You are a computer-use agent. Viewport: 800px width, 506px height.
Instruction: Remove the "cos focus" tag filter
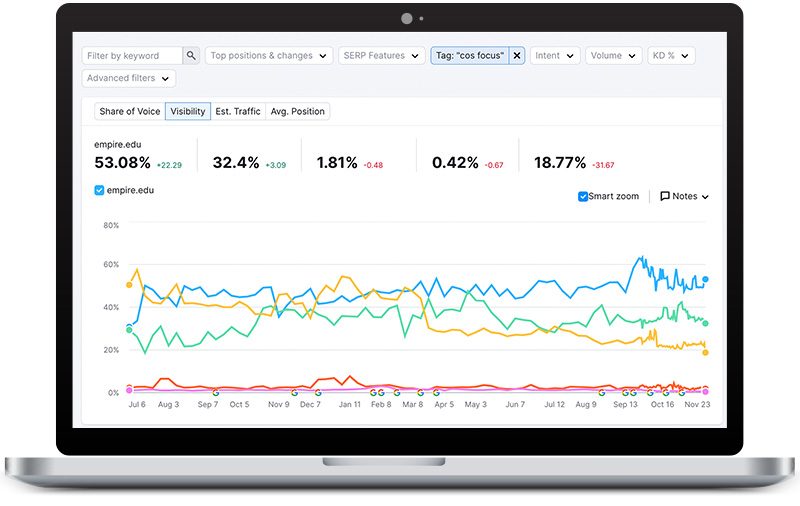pyautogui.click(x=517, y=56)
